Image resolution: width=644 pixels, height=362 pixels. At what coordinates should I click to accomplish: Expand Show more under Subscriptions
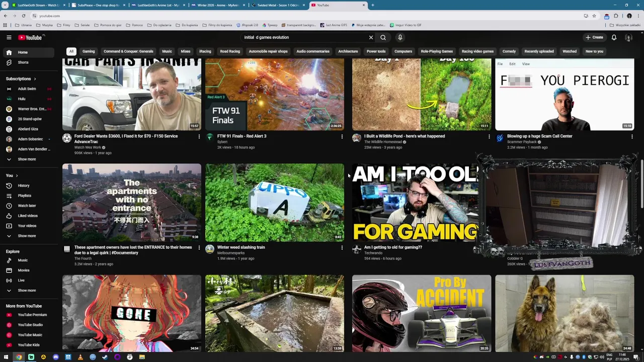point(28,159)
